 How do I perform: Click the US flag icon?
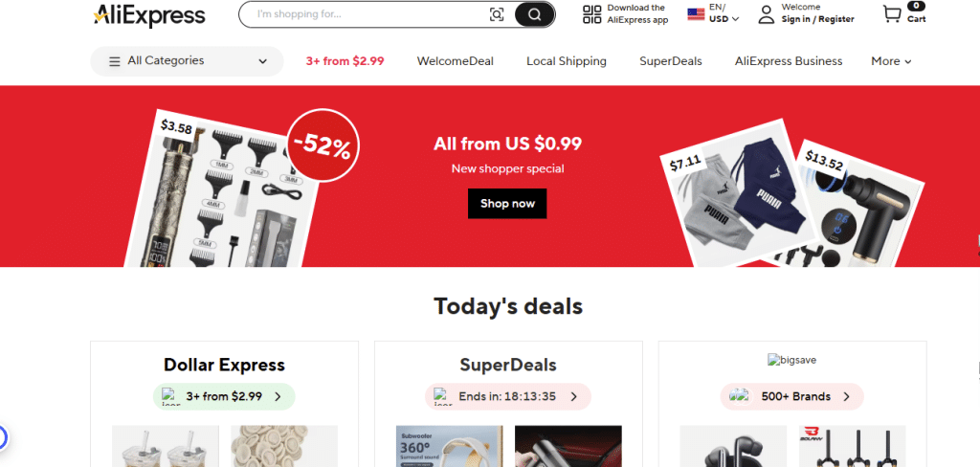696,14
